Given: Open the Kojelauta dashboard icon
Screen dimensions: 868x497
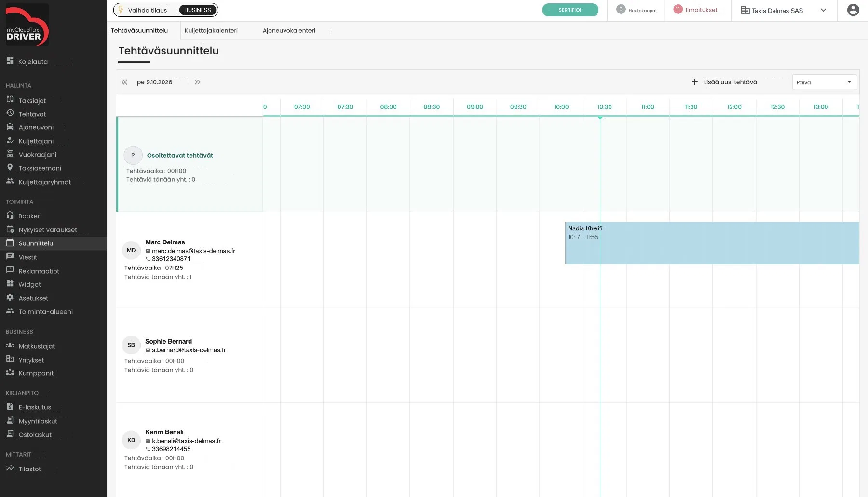Looking at the screenshot, I should [10, 61].
